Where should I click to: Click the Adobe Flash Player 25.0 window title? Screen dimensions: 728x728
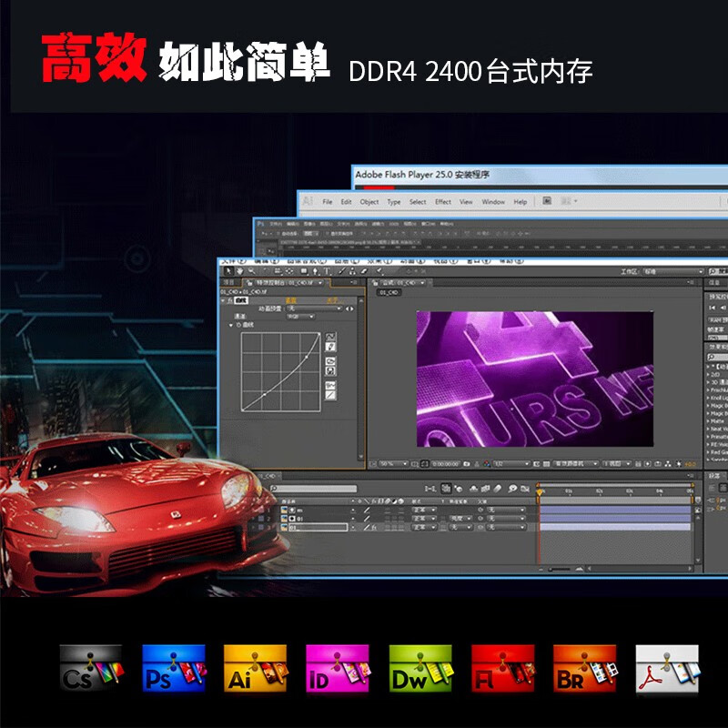(422, 175)
